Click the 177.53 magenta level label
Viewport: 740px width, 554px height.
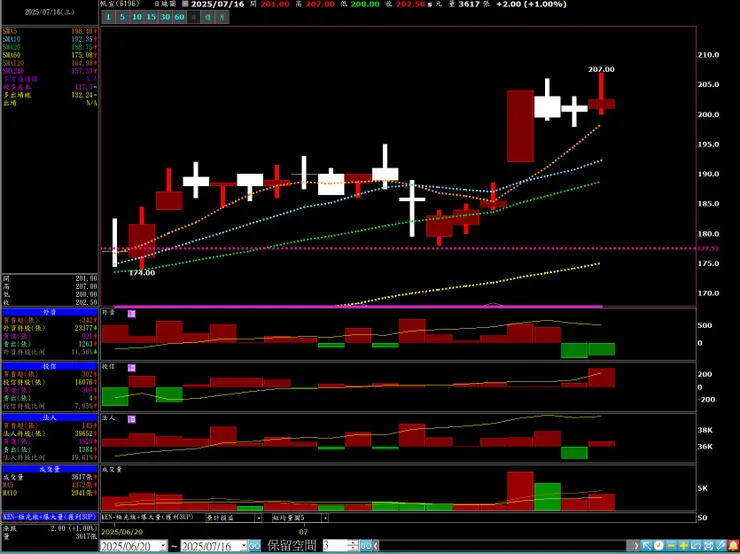pos(708,248)
